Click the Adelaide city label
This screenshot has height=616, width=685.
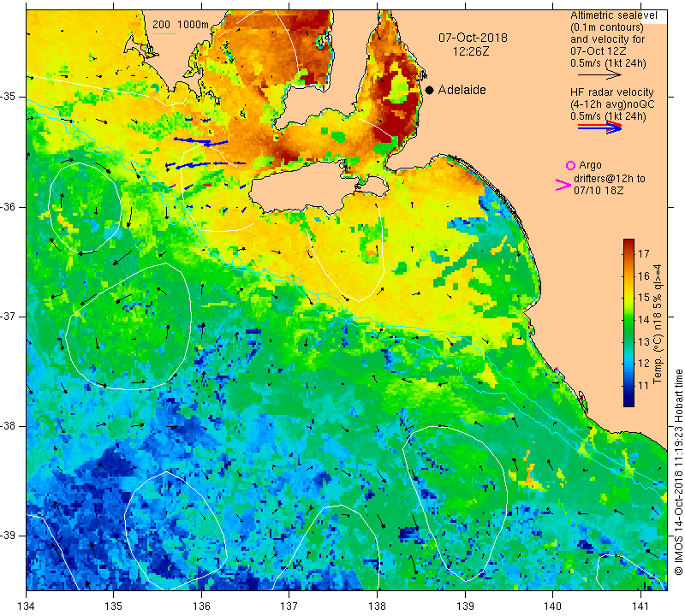click(x=462, y=90)
